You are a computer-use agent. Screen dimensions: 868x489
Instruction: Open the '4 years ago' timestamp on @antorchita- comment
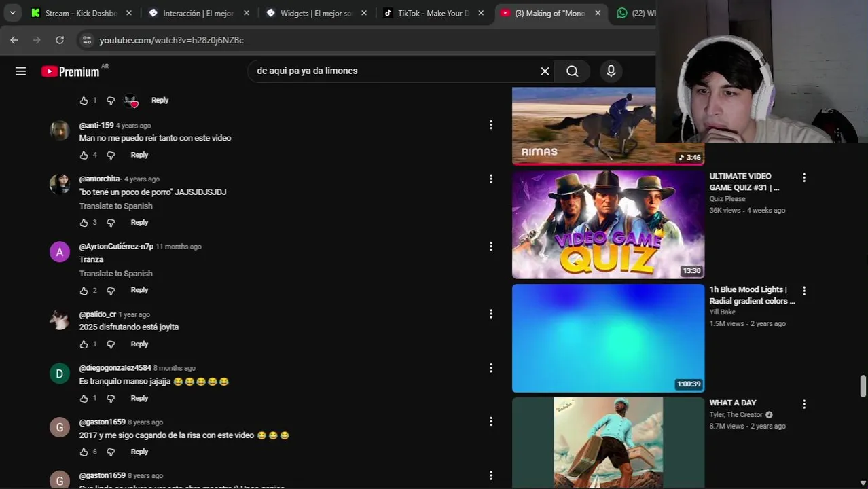pyautogui.click(x=142, y=179)
